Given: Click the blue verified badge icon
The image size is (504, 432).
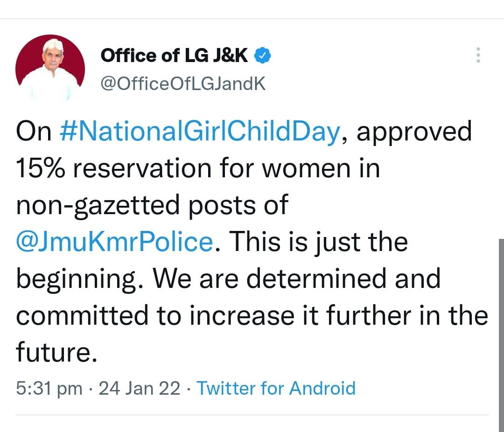Looking at the screenshot, I should 262,56.
